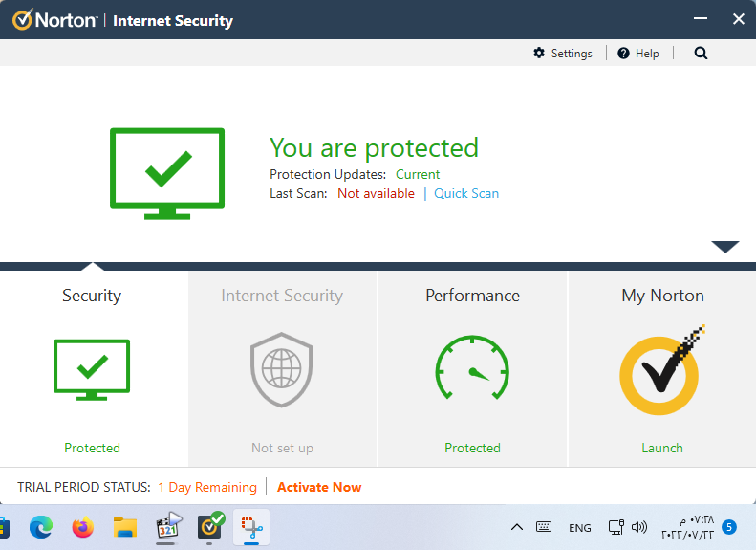This screenshot has width=756, height=550.
Task: Open network tray icon
Action: point(616,527)
